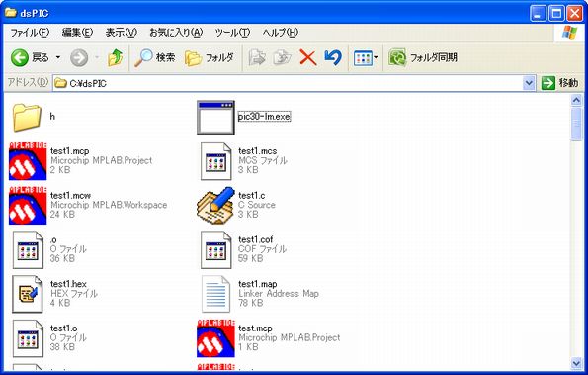Click the test1.cof file name text
Viewport: 588px width, 375px height.
click(256, 239)
